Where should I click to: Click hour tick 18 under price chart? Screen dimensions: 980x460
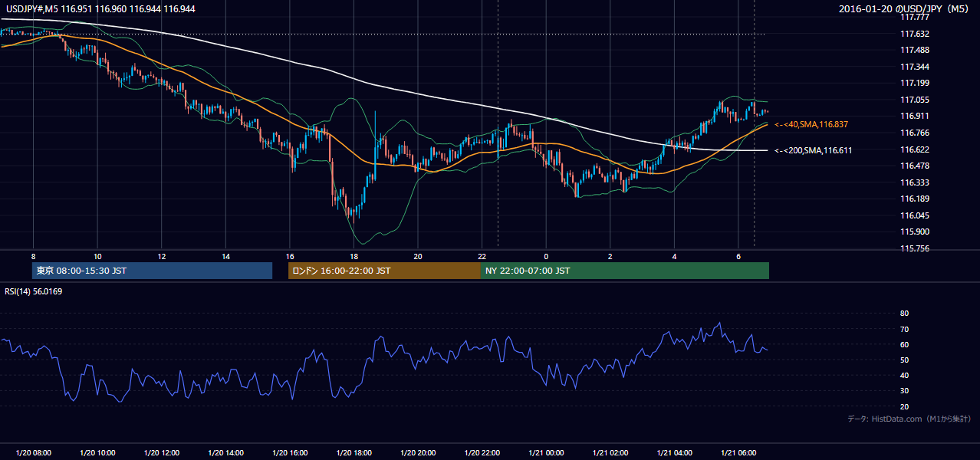point(354,256)
